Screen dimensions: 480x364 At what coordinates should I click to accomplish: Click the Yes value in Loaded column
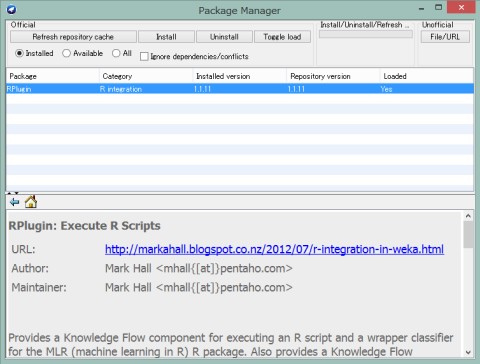386,89
